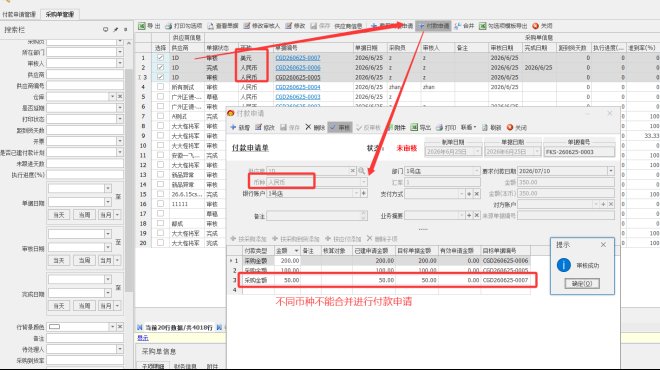Click 删除 delete icon in 付款申请 dialog
660x370 pixels.
[x=308, y=127]
